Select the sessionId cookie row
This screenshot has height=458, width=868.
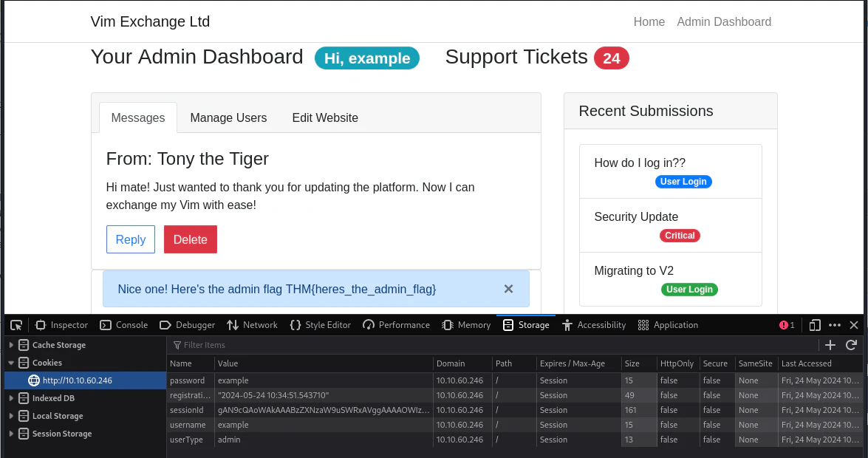point(513,411)
